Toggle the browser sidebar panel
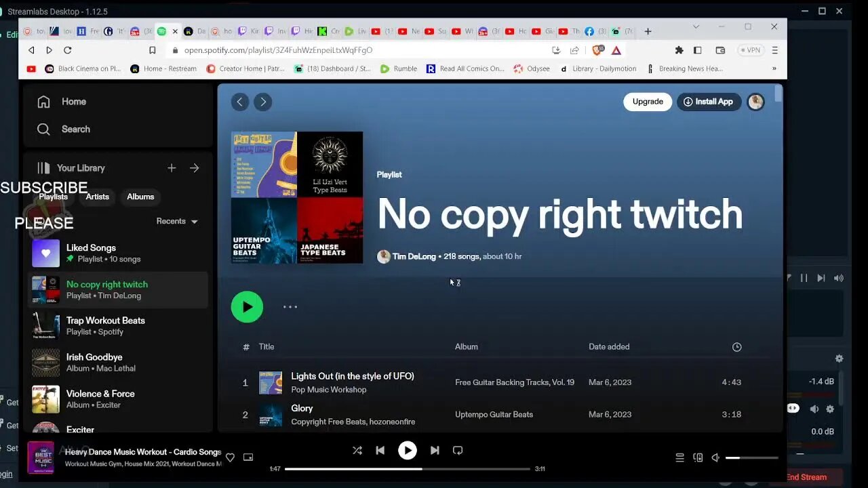The image size is (868, 488). [x=697, y=50]
